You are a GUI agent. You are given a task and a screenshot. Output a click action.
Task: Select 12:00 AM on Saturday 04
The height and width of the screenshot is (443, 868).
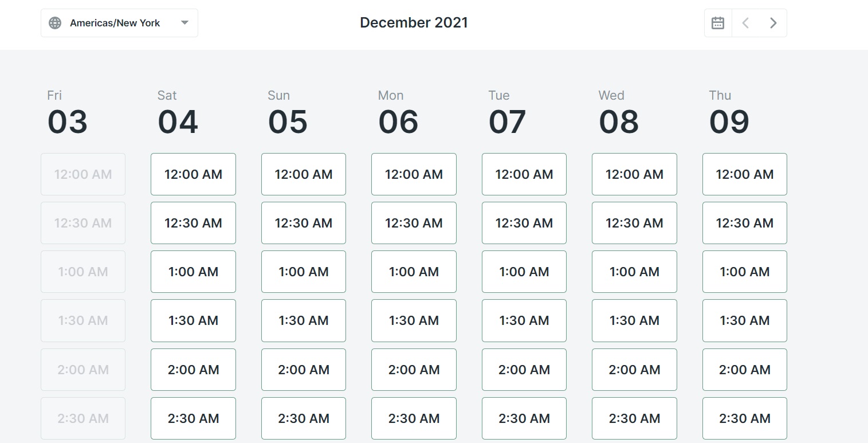(x=193, y=174)
